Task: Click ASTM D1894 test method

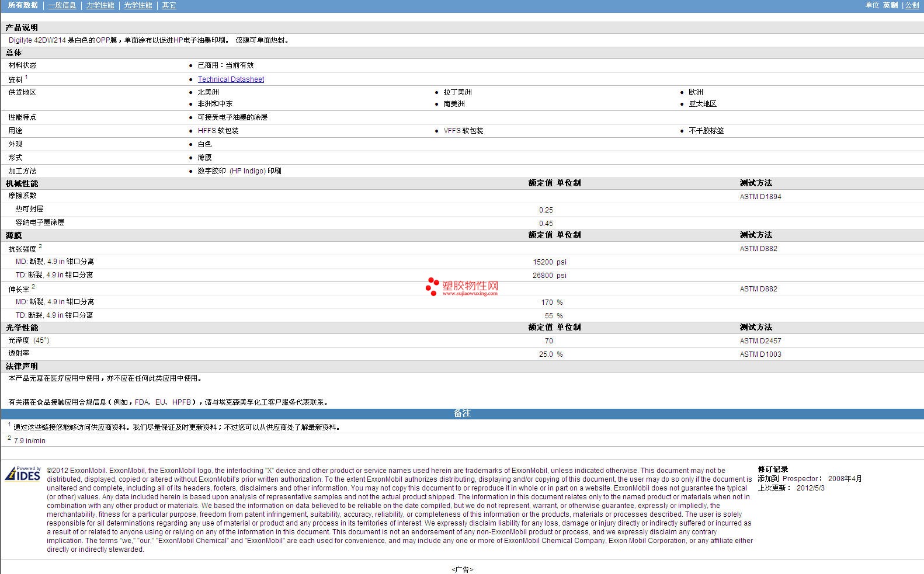Action: (x=760, y=197)
